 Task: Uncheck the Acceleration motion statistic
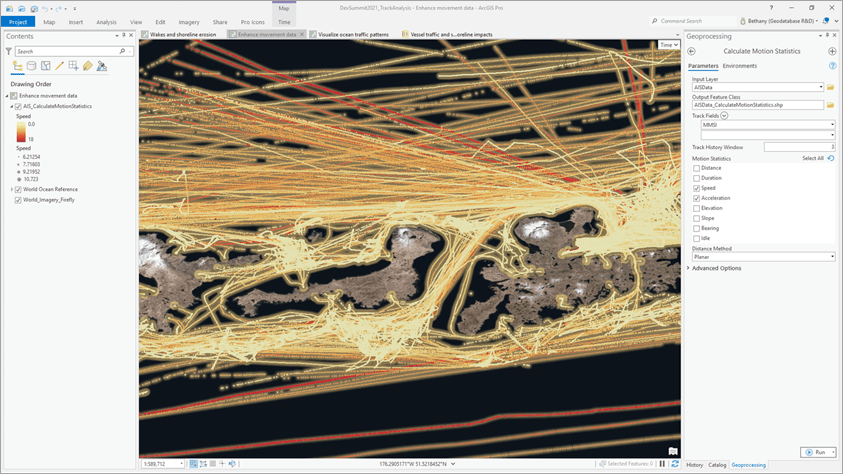696,198
